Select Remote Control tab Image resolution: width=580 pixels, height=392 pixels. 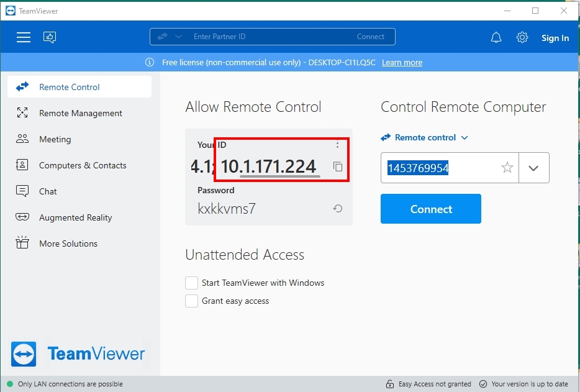[x=79, y=87]
